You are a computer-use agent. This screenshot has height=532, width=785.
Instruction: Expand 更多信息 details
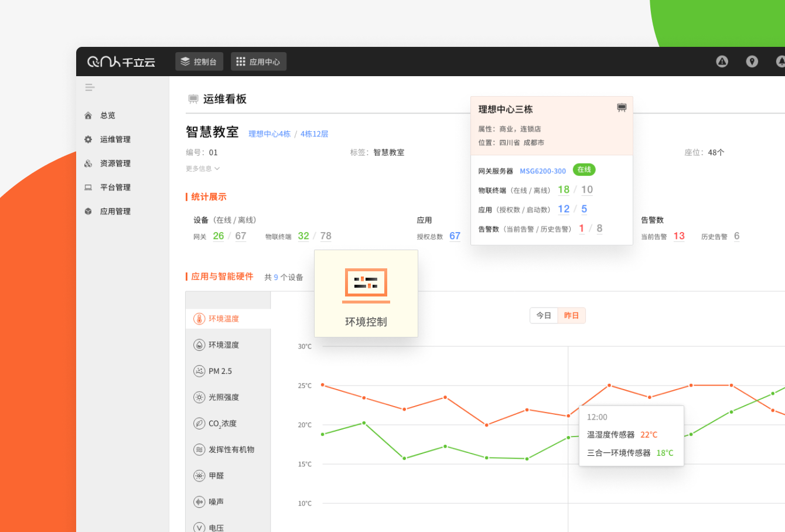pos(203,169)
